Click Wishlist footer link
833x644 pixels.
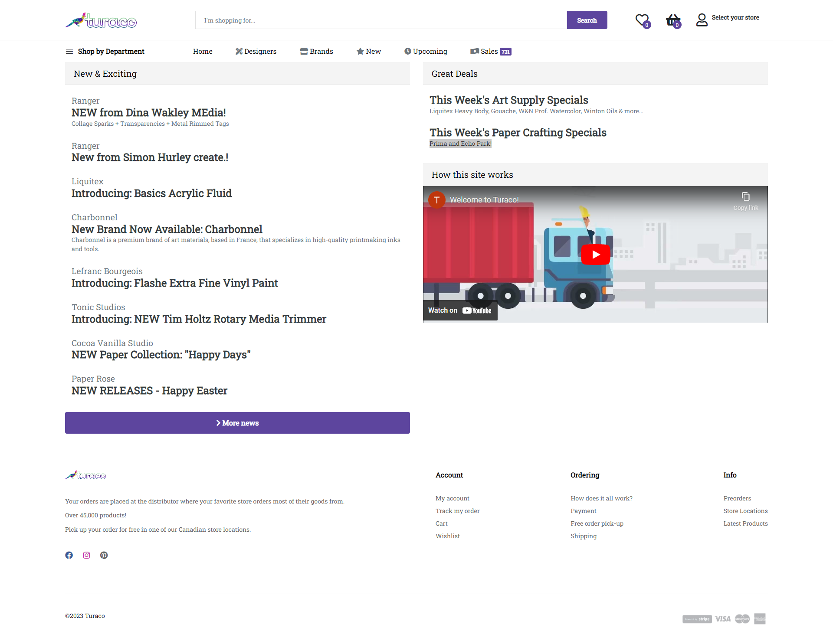[x=448, y=536]
